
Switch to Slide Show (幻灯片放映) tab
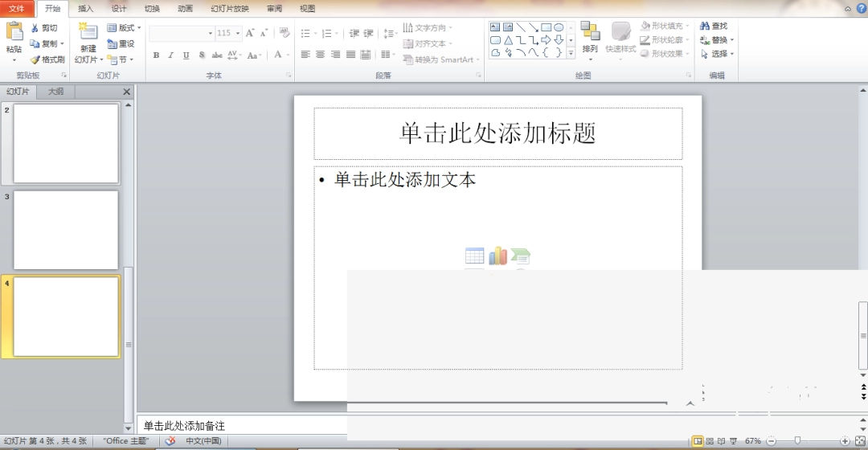(230, 8)
